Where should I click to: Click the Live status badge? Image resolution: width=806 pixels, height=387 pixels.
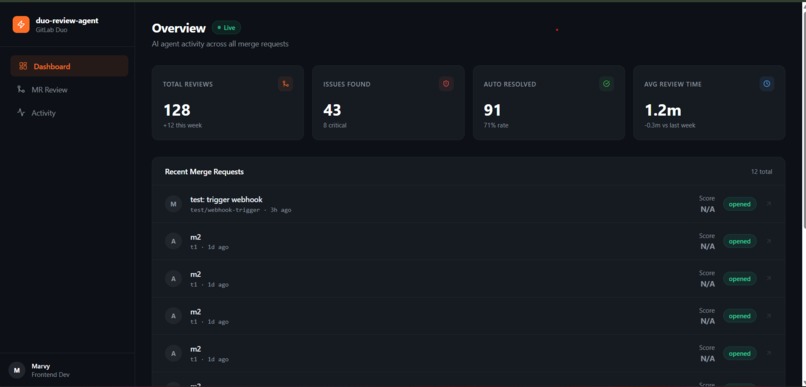[x=226, y=28]
